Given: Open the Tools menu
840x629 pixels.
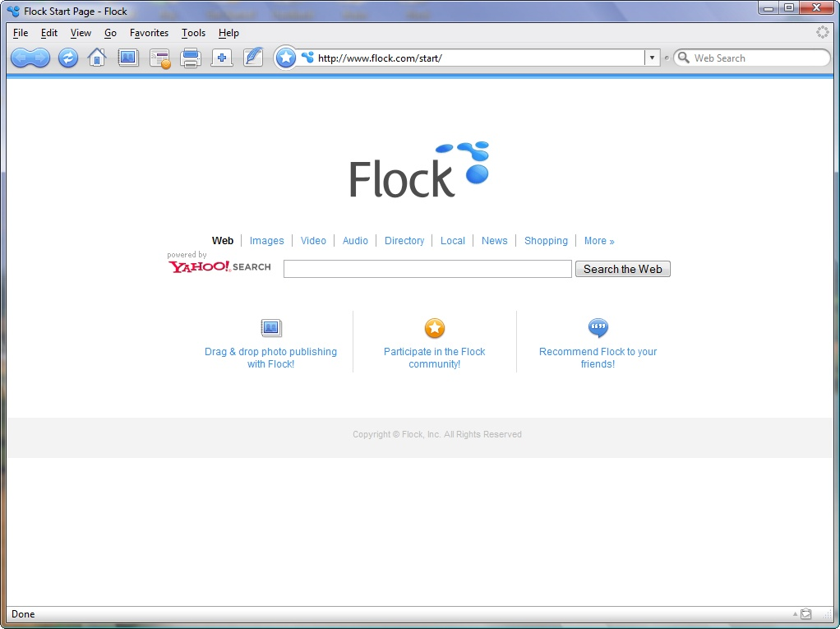Looking at the screenshot, I should coord(193,33).
